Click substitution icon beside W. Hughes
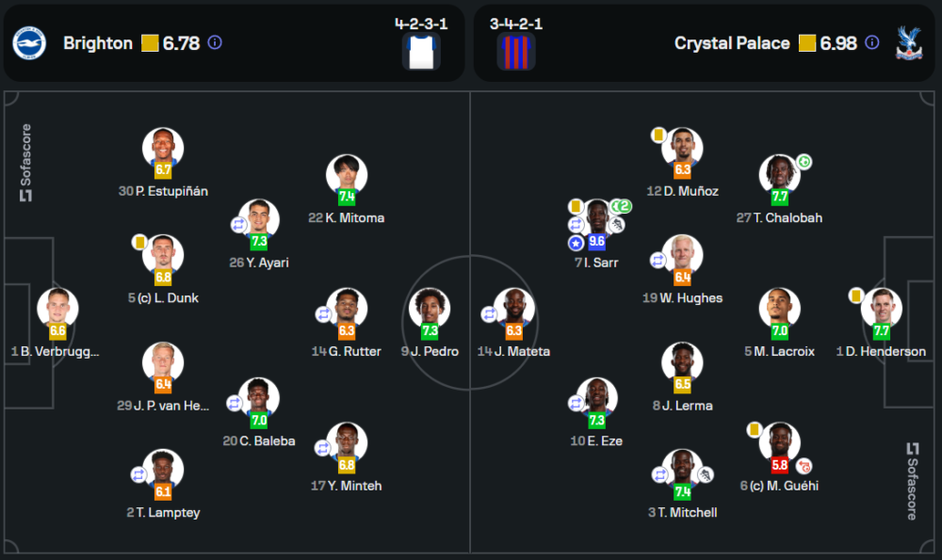 coord(658,260)
